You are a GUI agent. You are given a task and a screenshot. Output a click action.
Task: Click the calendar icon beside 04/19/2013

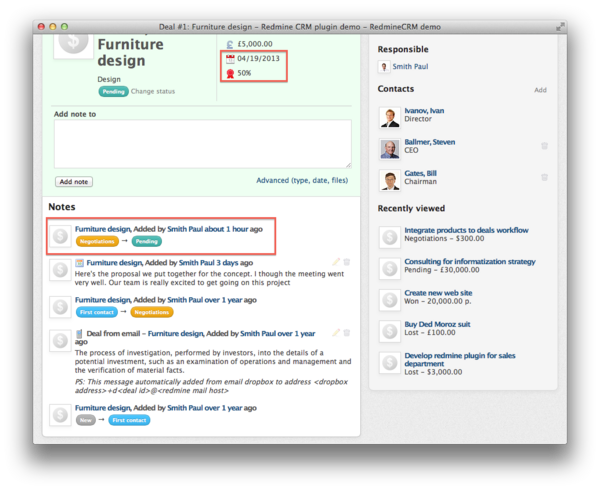231,59
